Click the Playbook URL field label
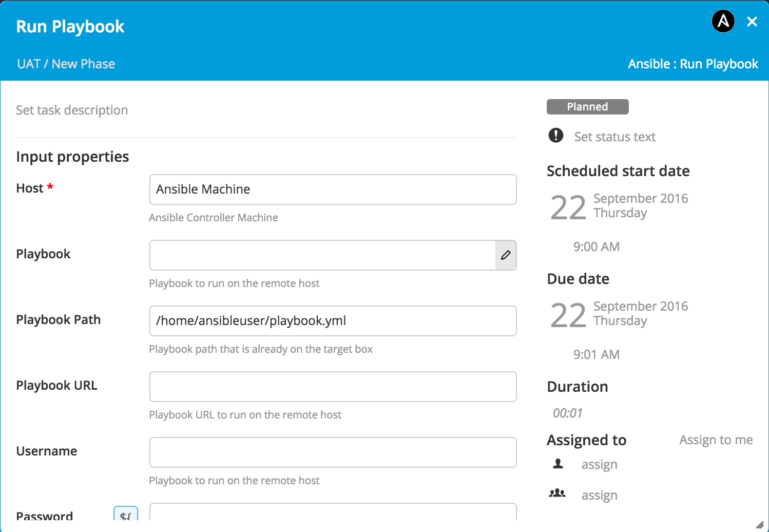The image size is (769, 532). click(x=56, y=386)
